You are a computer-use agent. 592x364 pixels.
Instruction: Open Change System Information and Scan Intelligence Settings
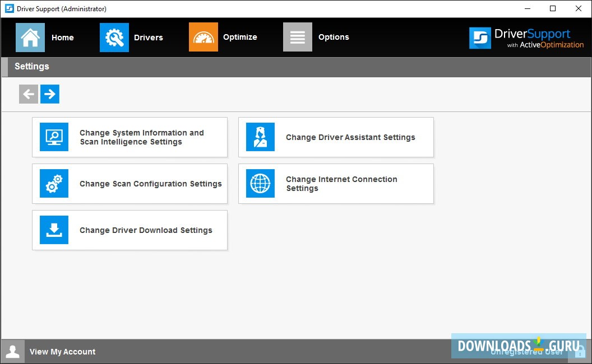[130, 137]
